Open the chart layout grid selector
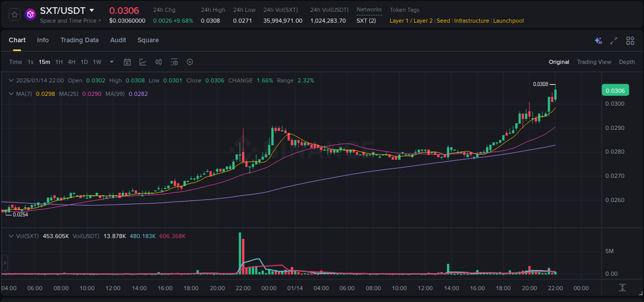Viewport: 644px width, 302px height. click(630, 40)
